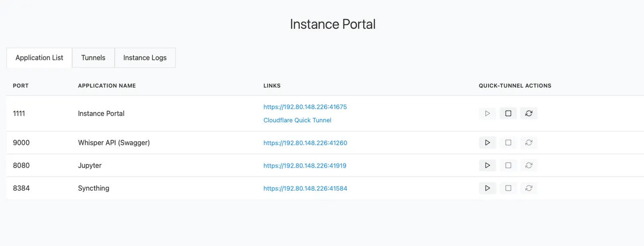Screen dimensions: 644x246
Task: Open Whisper API link ending 41260
Action: point(305,143)
